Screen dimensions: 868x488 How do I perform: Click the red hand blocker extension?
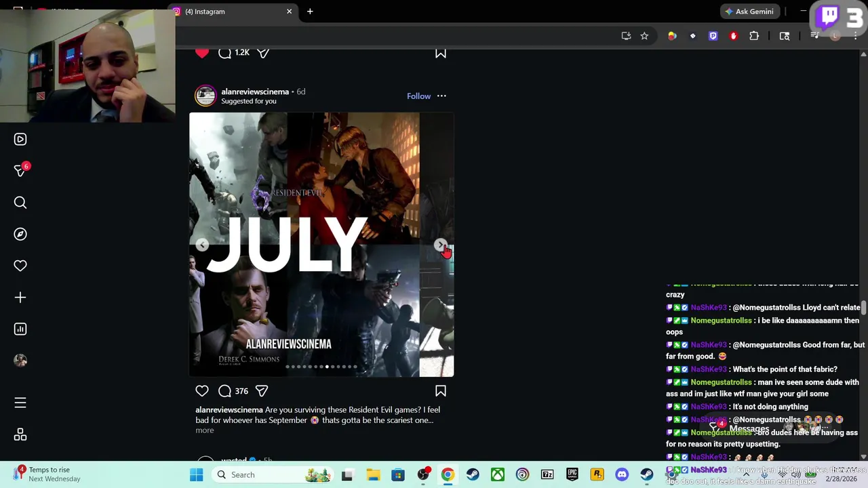point(734,36)
